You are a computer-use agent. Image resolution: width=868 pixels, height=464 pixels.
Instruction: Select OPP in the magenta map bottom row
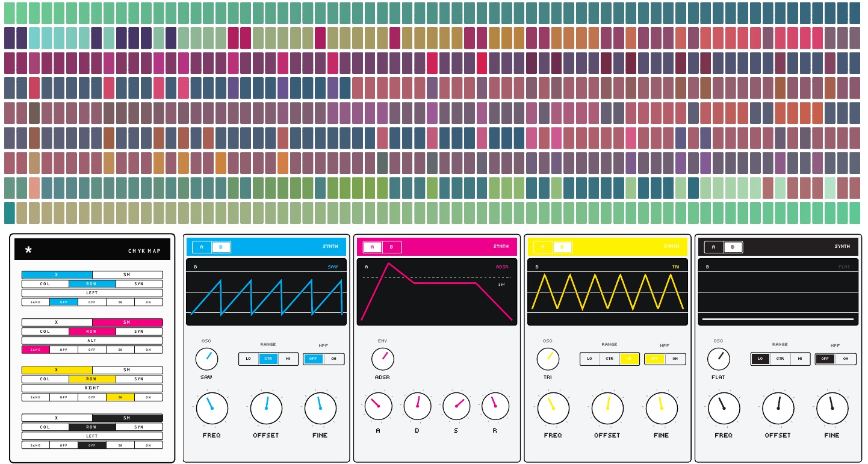click(64, 349)
